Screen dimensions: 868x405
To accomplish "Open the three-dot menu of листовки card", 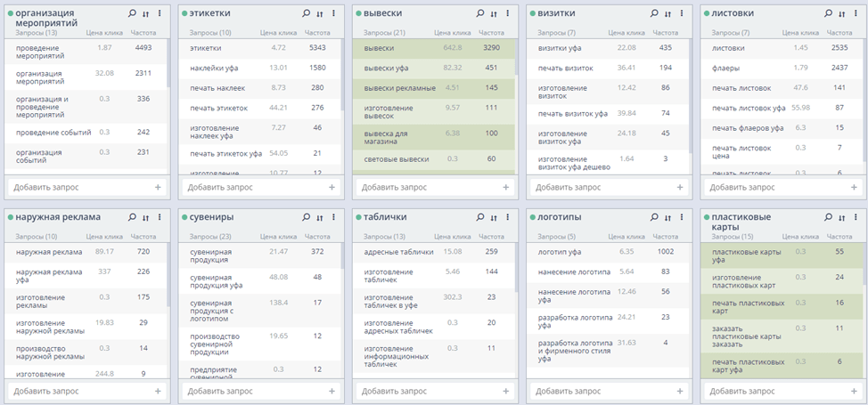I will [x=856, y=14].
